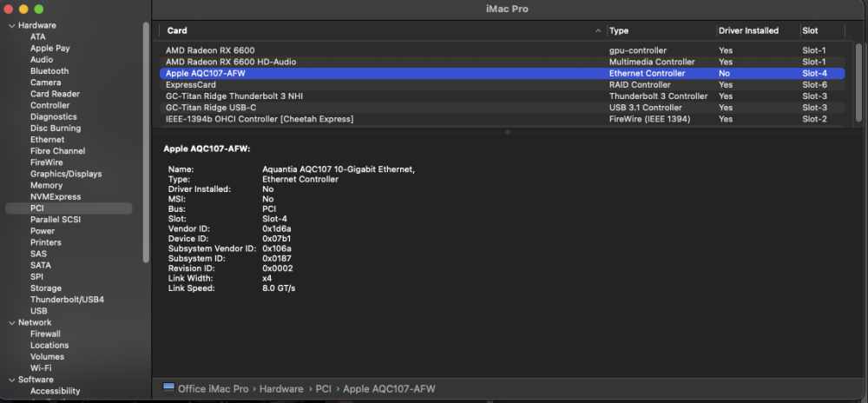Open Volumes under Network
Viewport: 868px width, 403px height.
click(47, 357)
